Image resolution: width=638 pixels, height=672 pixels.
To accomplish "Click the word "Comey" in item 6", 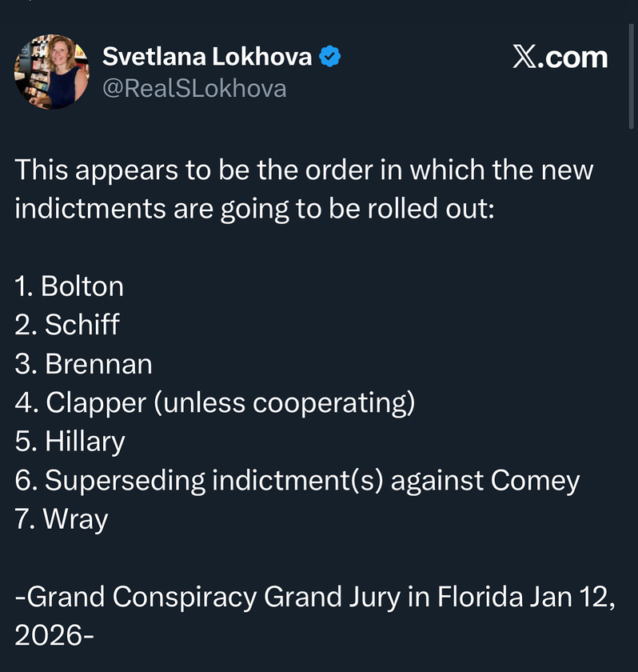I will coord(535,481).
